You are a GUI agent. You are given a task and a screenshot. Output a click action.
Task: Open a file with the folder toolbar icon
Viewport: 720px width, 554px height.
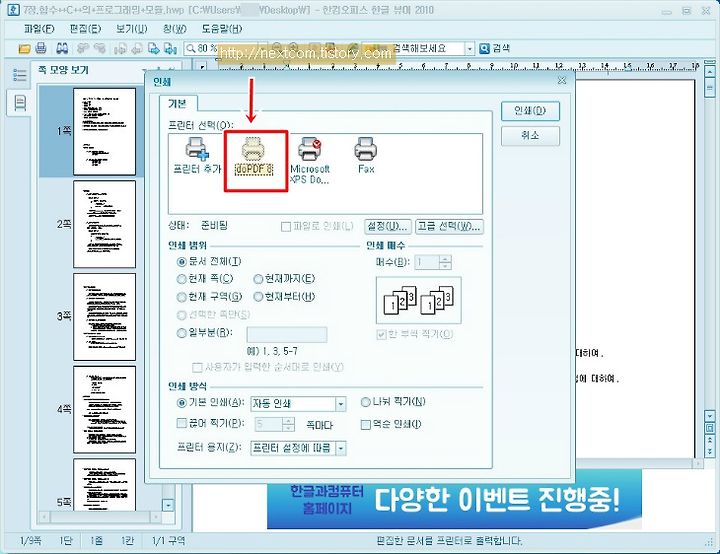pyautogui.click(x=24, y=48)
